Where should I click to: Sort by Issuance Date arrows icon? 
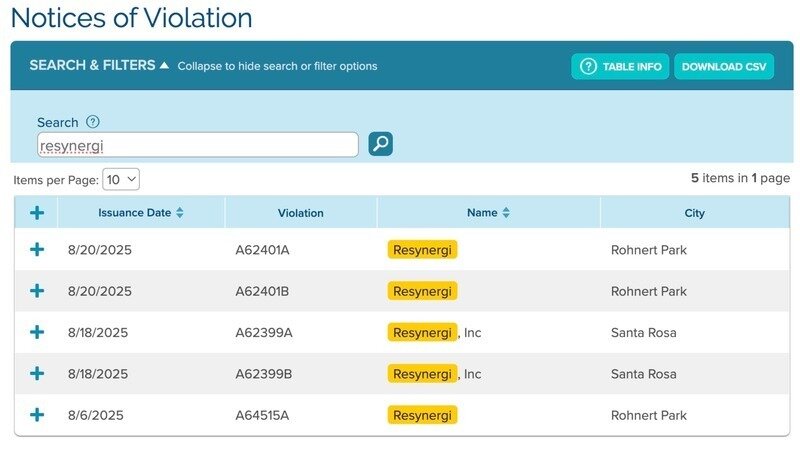(180, 213)
